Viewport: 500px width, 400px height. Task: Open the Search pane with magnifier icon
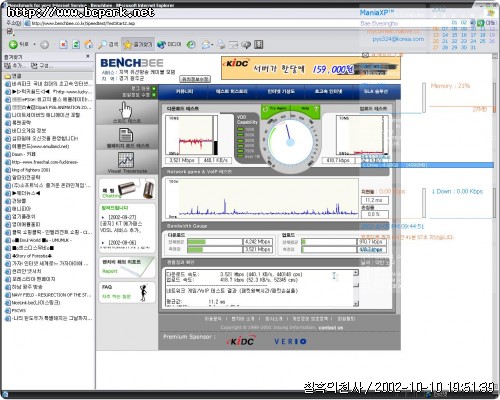[108, 44]
